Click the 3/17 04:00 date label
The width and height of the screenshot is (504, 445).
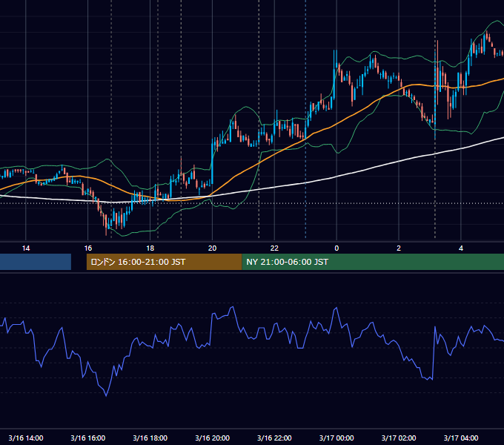coord(461,438)
